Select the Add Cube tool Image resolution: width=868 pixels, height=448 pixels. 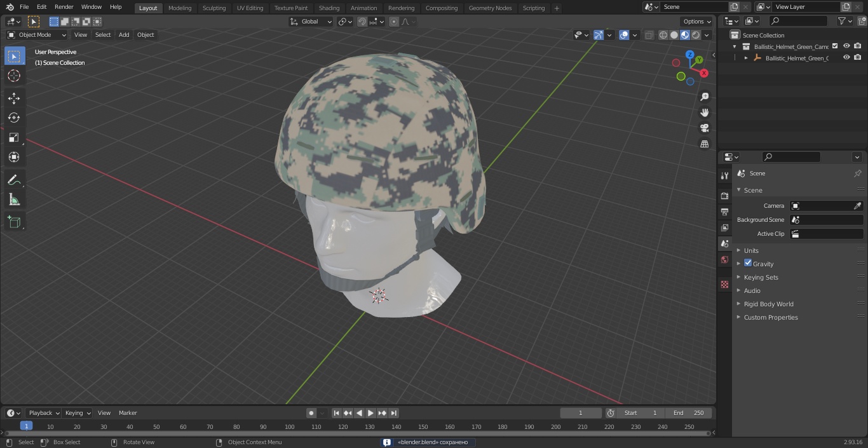(x=14, y=222)
